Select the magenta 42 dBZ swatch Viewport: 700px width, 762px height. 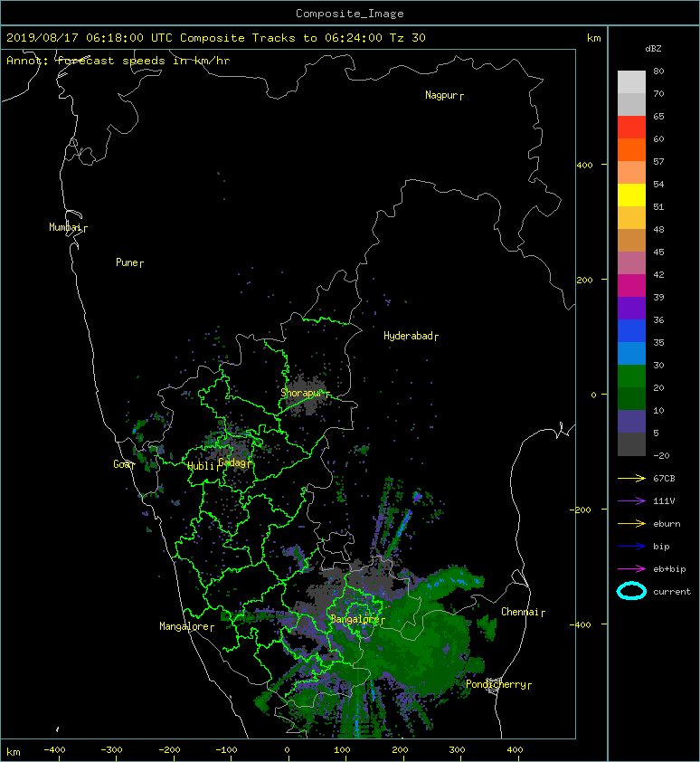631,285
